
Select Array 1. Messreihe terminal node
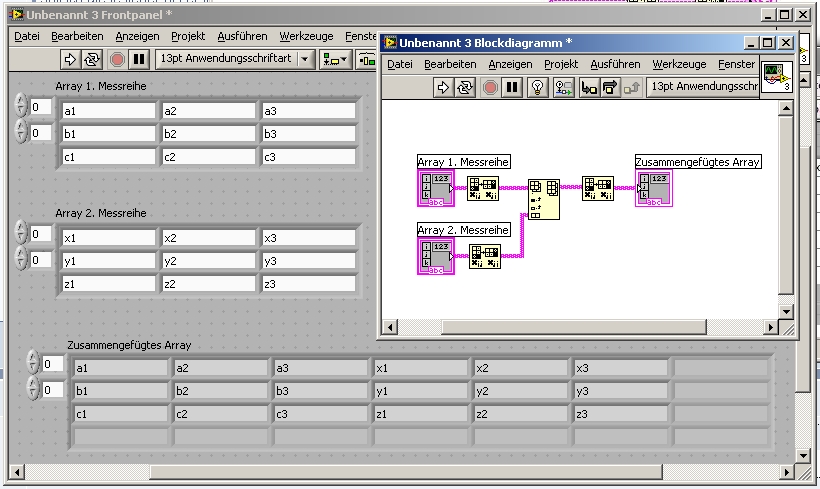(x=436, y=188)
